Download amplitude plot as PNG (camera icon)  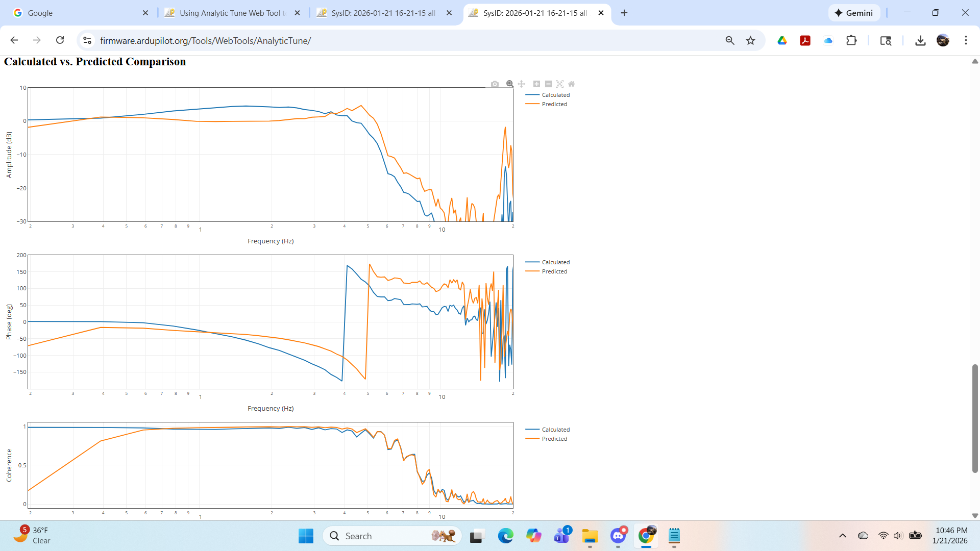tap(495, 84)
